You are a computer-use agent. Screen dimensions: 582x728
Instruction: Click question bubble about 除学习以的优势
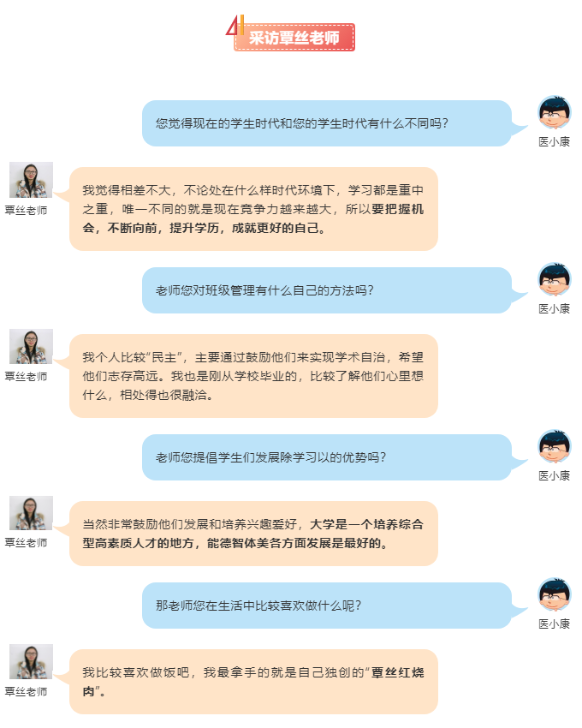327,457
